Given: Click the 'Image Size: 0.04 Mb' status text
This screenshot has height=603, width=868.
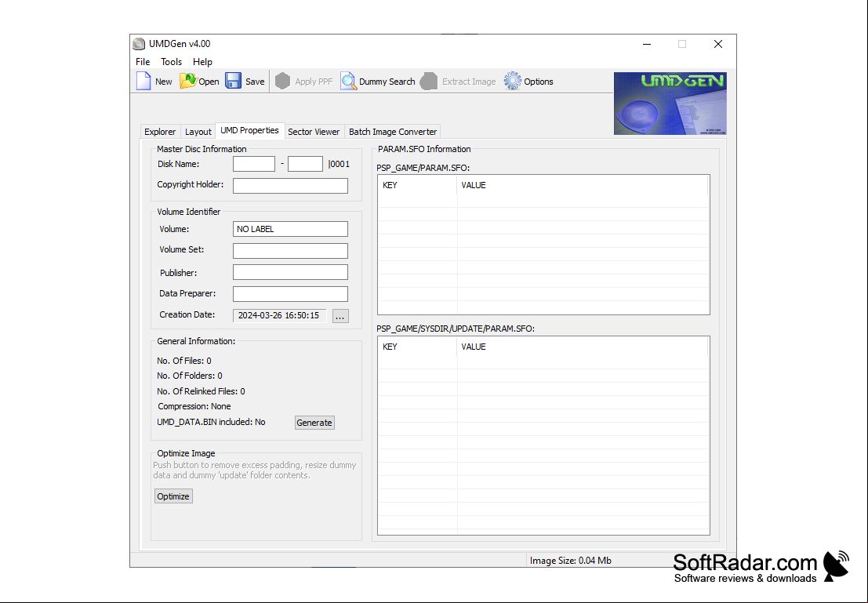Looking at the screenshot, I should [571, 561].
